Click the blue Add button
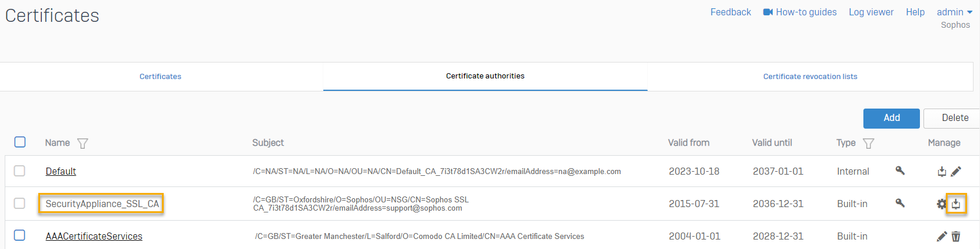Screen dimensions: 980x249 pos(891,118)
